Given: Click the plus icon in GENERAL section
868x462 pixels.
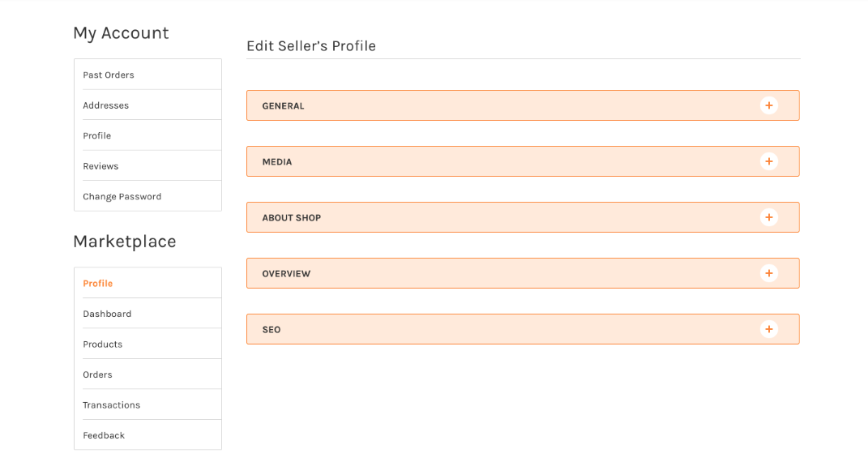Looking at the screenshot, I should click(x=768, y=105).
